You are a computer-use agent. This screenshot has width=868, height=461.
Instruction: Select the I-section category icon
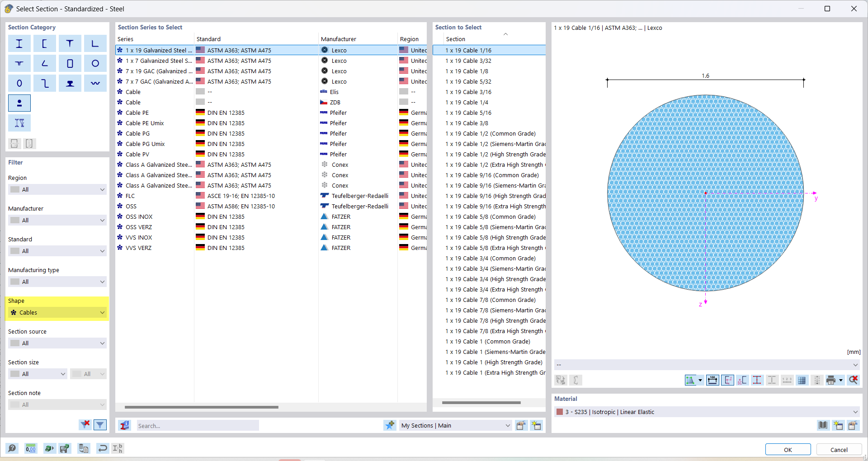19,44
